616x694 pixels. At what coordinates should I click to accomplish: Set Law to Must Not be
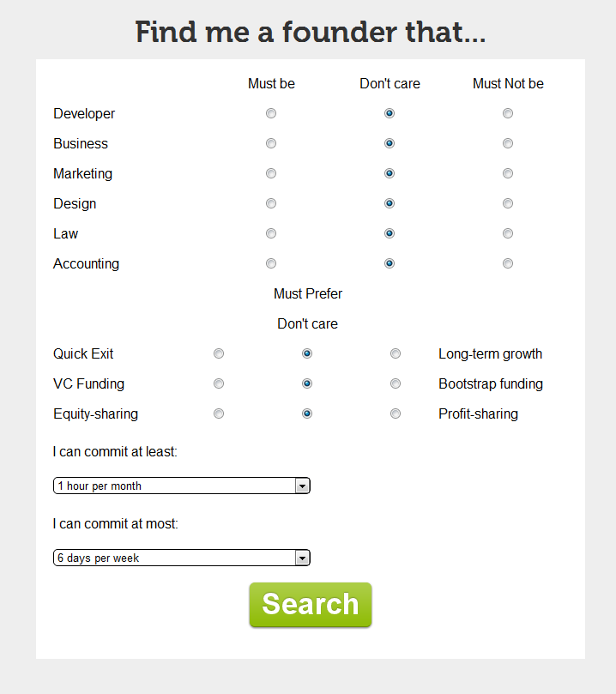(508, 233)
